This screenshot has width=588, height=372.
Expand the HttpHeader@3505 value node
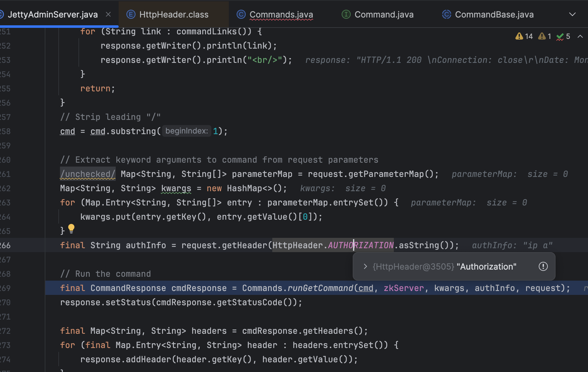(x=365, y=266)
